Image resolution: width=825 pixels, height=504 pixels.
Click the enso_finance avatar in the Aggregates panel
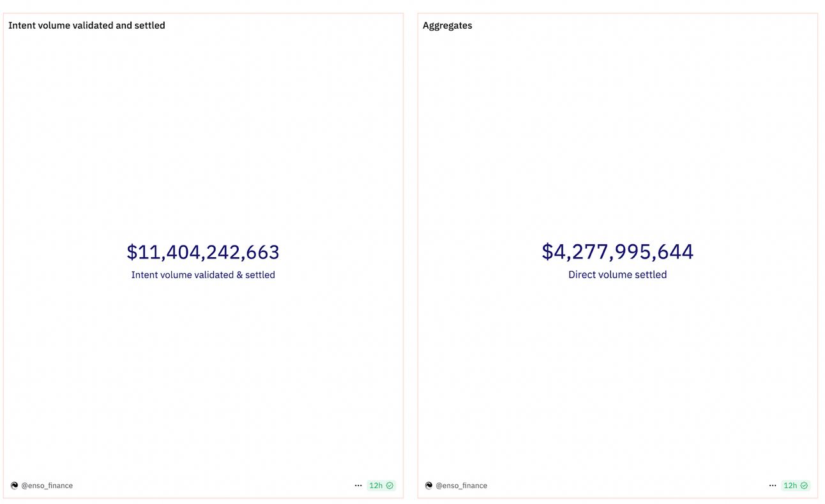tap(428, 485)
